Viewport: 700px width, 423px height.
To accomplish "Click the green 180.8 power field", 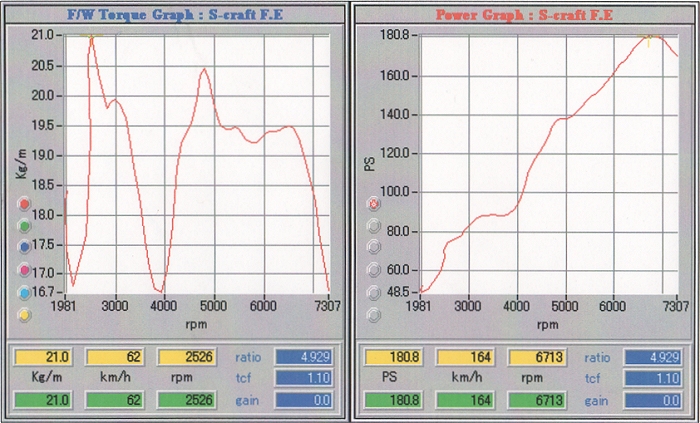I will point(393,399).
